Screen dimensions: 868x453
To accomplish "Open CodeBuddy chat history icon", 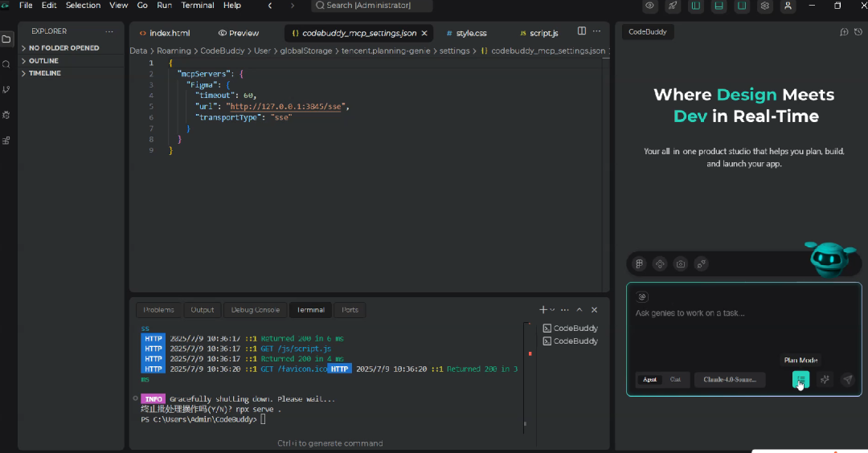I will click(858, 32).
